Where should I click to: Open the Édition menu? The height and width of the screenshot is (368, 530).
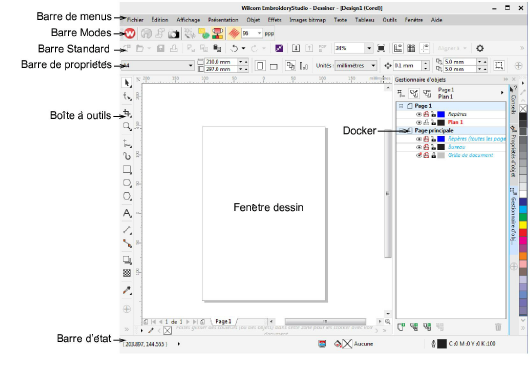160,20
